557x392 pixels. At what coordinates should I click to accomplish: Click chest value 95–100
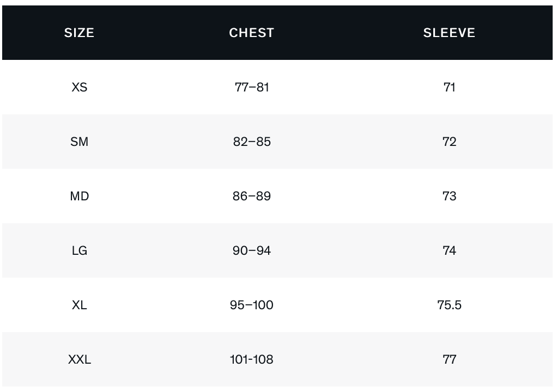click(x=251, y=305)
